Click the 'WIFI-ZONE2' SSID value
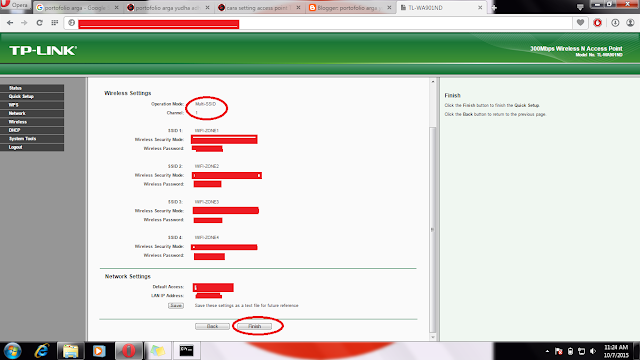640x360 pixels. (207, 166)
